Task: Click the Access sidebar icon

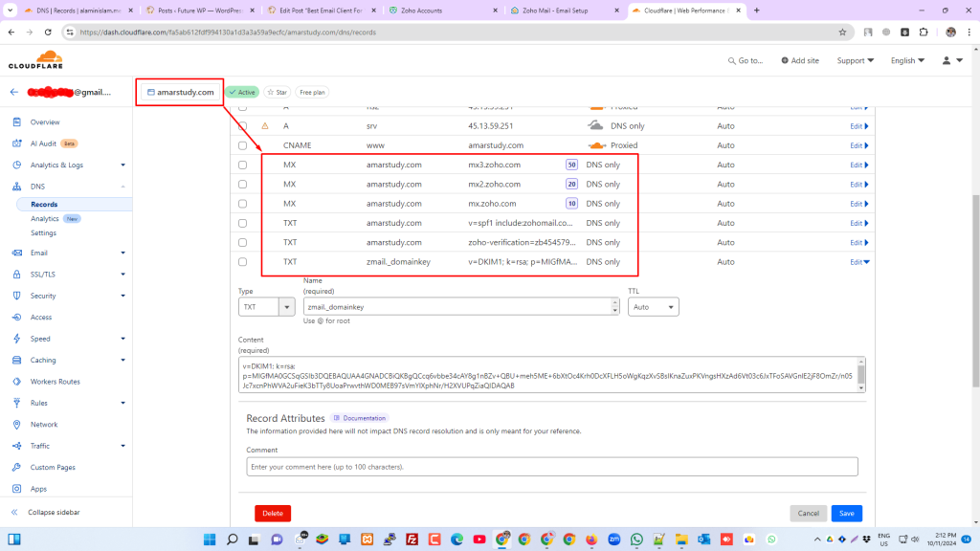Action: tap(17, 318)
